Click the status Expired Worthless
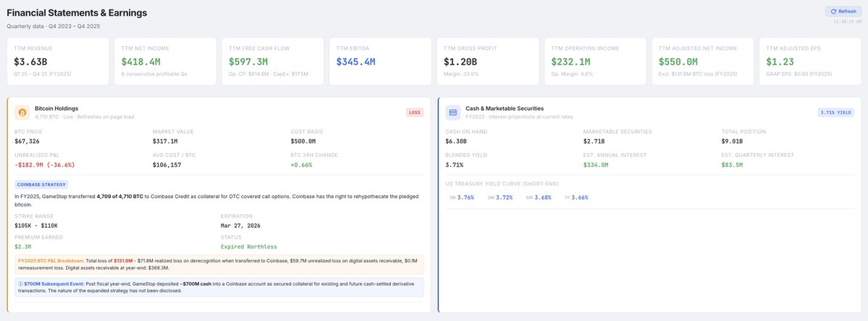Screen dimensions: 868x321 tap(248, 247)
